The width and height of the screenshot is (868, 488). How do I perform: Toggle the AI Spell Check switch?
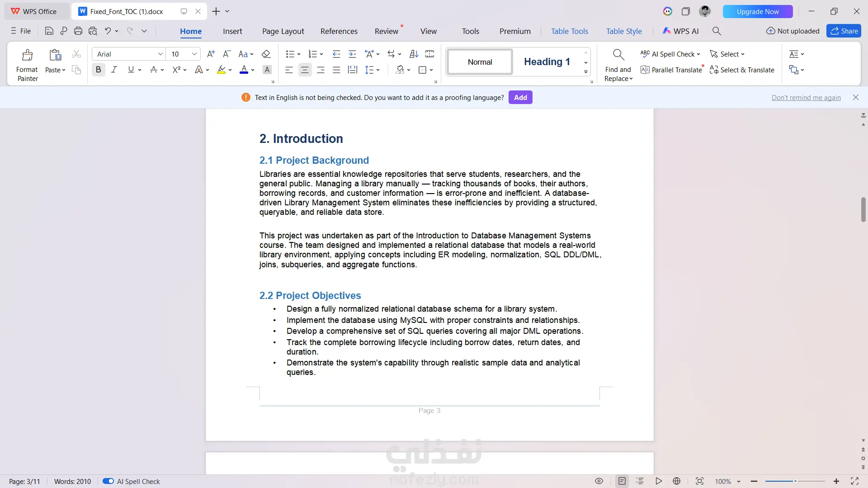tap(108, 481)
